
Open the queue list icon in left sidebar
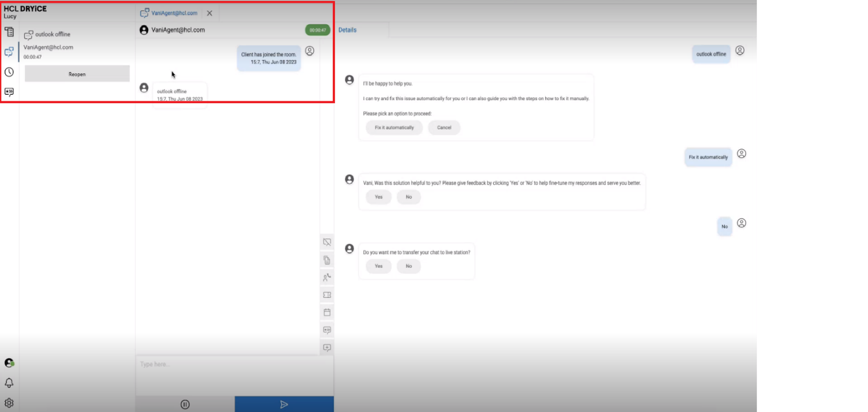coord(9,32)
